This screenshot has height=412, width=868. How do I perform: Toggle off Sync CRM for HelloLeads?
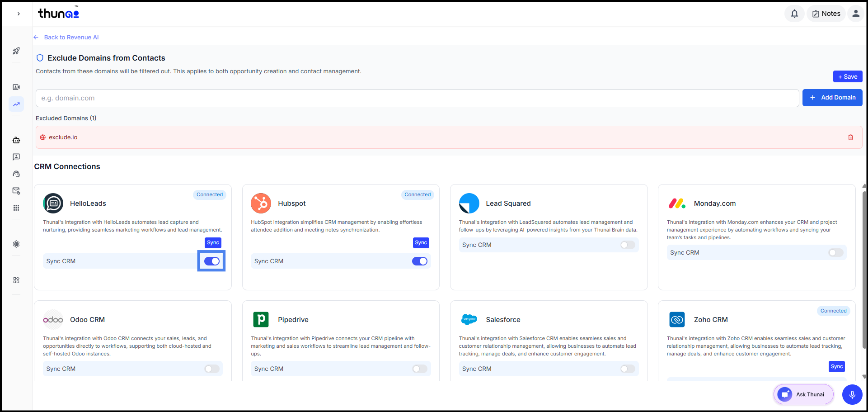click(x=211, y=261)
